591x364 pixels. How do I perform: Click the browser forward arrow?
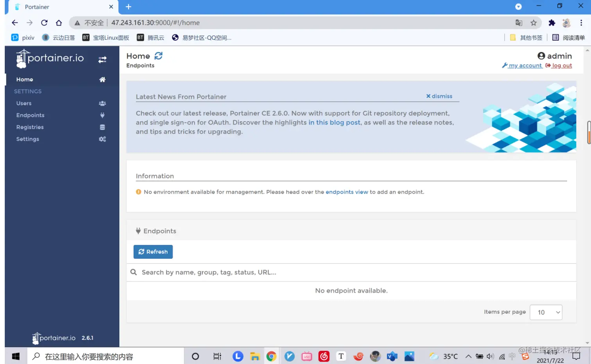point(30,23)
